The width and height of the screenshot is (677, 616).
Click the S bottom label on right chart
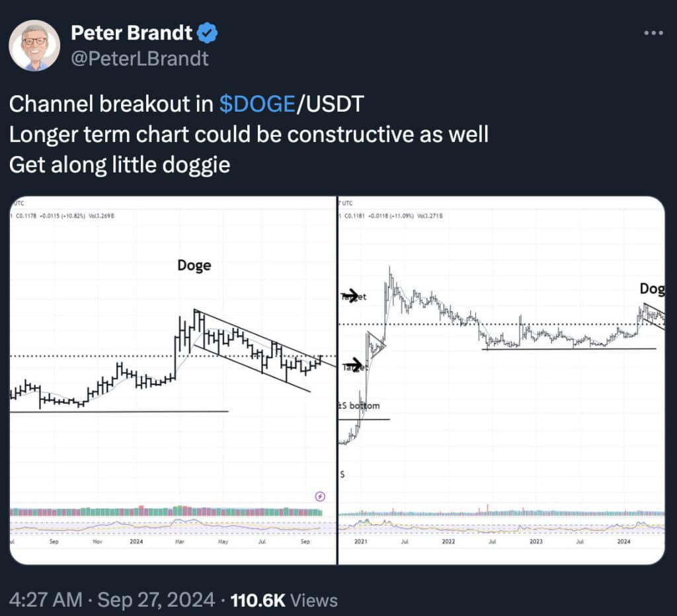[x=359, y=406]
